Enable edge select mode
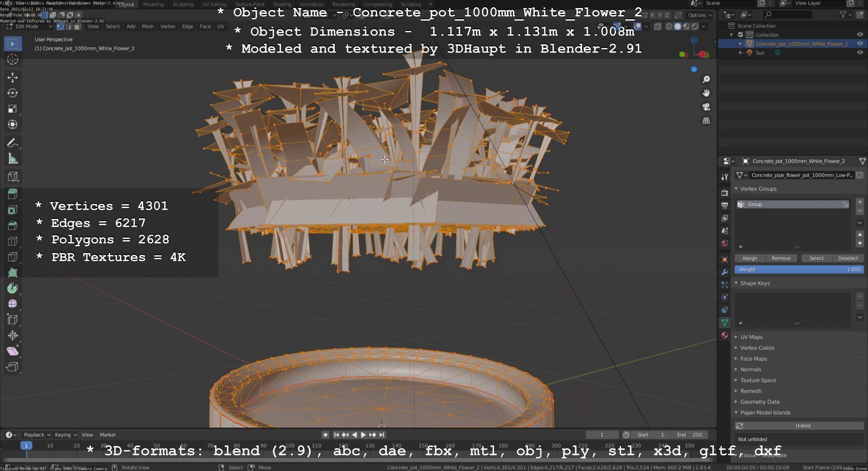Screen dimensions: 868x471 (x=69, y=27)
